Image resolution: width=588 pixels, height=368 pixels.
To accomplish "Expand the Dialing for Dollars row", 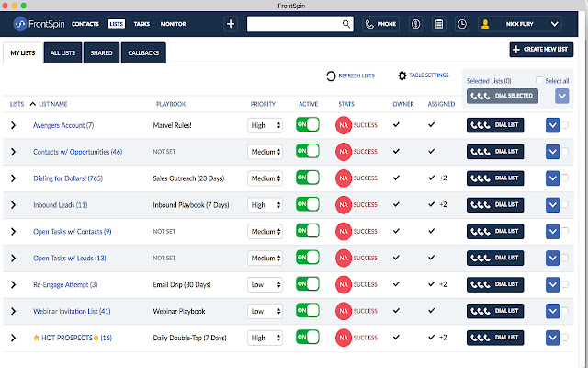I will (14, 178).
